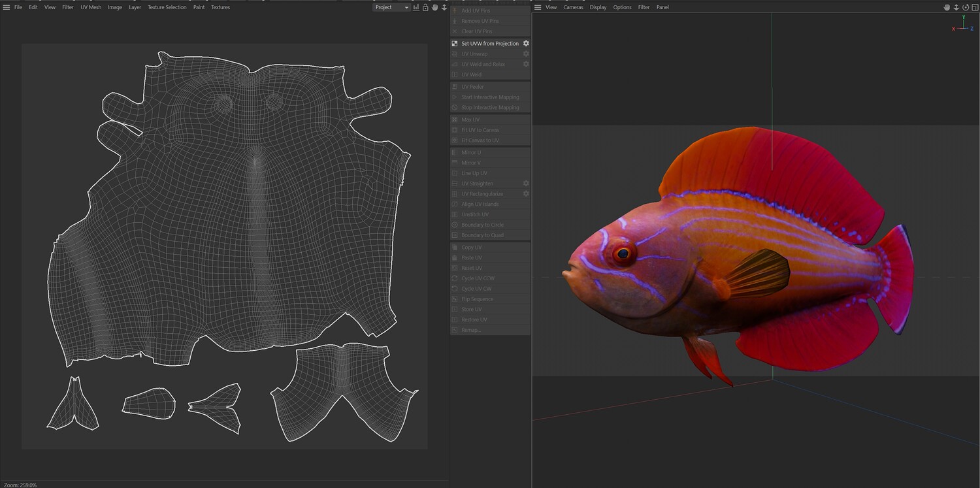Click the Boundary to Circle icon
Image resolution: width=980 pixels, height=488 pixels.
[x=455, y=225]
